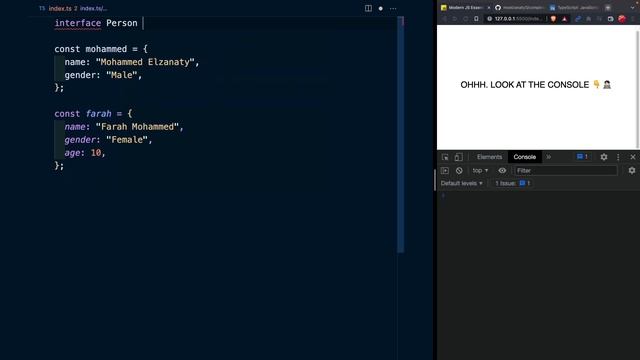Close the Modern JS browser tab
The height and width of the screenshot is (360, 640).
[489, 8]
